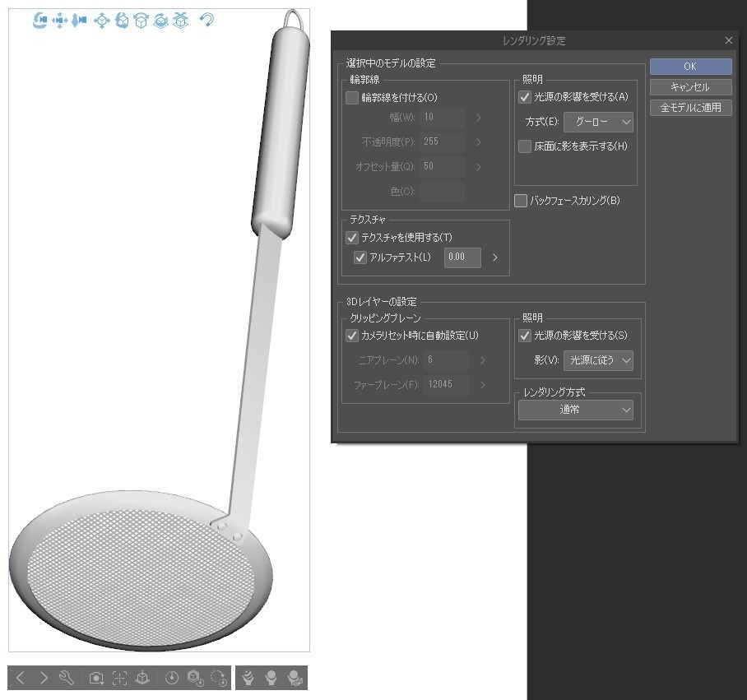Click the ball in hand with tag icon
Viewport: 747px width, 700px height.
pyautogui.click(x=295, y=678)
